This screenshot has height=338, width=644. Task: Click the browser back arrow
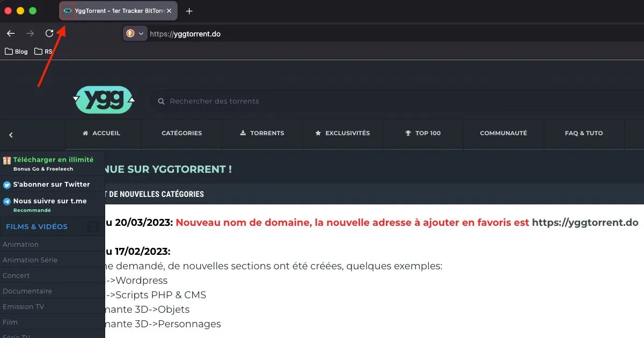click(x=11, y=33)
